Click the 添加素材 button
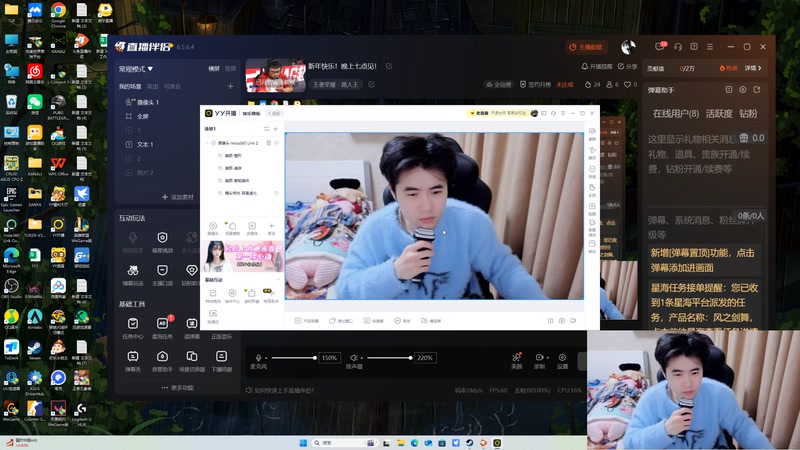 pyautogui.click(x=178, y=197)
